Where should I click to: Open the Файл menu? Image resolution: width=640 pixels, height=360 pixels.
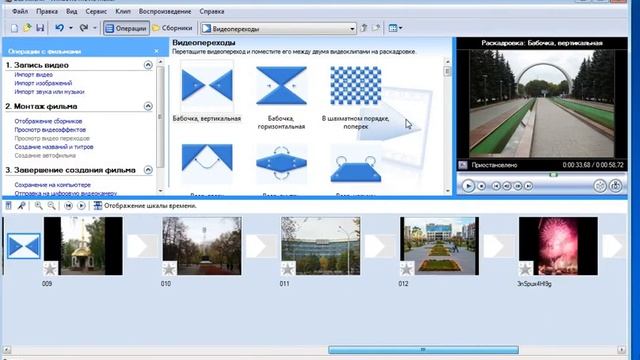point(20,11)
